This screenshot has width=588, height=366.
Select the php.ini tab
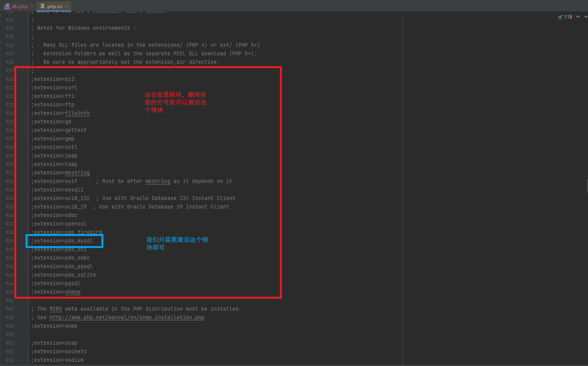pyautogui.click(x=55, y=6)
